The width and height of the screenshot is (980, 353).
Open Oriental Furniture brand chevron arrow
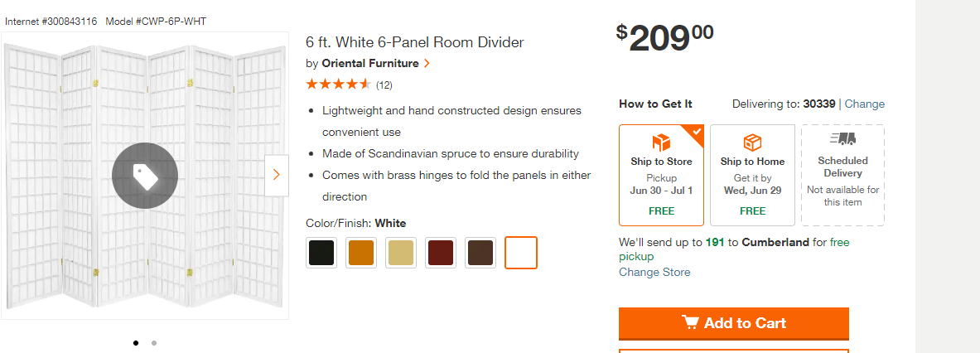pos(427,63)
